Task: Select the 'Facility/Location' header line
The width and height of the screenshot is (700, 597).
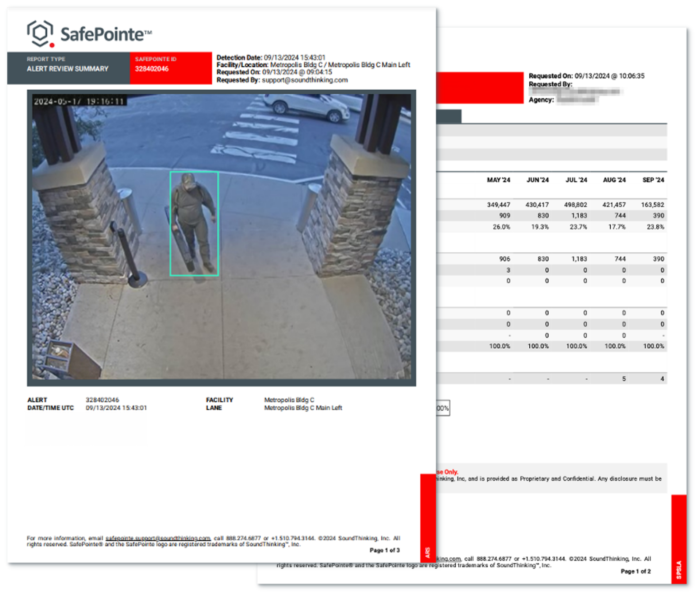Action: click(313, 65)
